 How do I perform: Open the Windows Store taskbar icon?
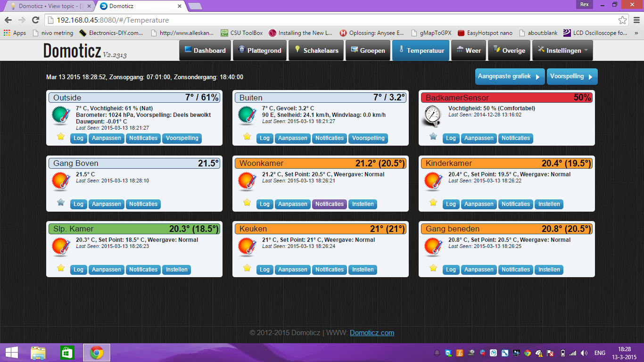pos(67,353)
